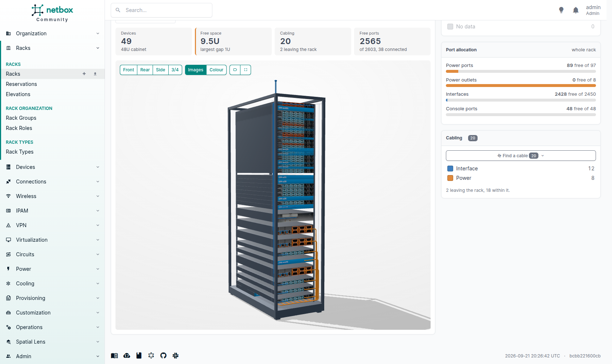Expand the Virtualization menu
612x364 pixels.
click(x=52, y=240)
